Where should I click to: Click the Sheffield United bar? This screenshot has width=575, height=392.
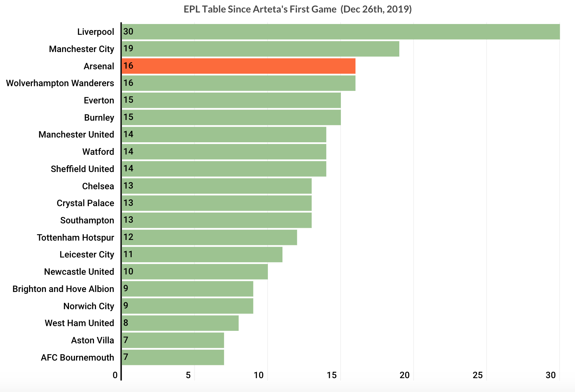point(224,169)
